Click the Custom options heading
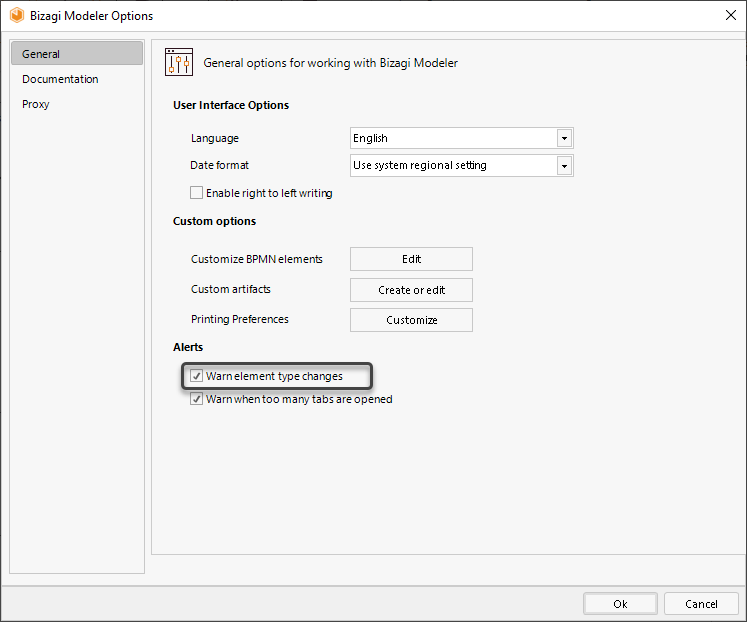This screenshot has width=747, height=622. (214, 221)
